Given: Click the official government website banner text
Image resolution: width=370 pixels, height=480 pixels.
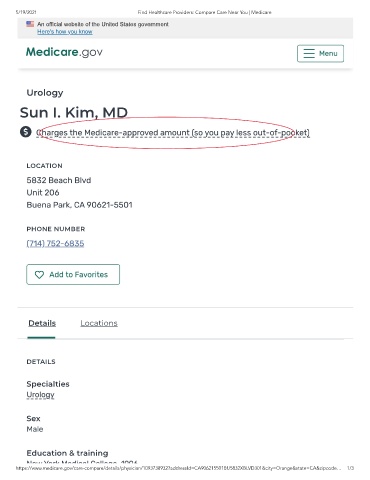Looking at the screenshot, I should (x=103, y=24).
